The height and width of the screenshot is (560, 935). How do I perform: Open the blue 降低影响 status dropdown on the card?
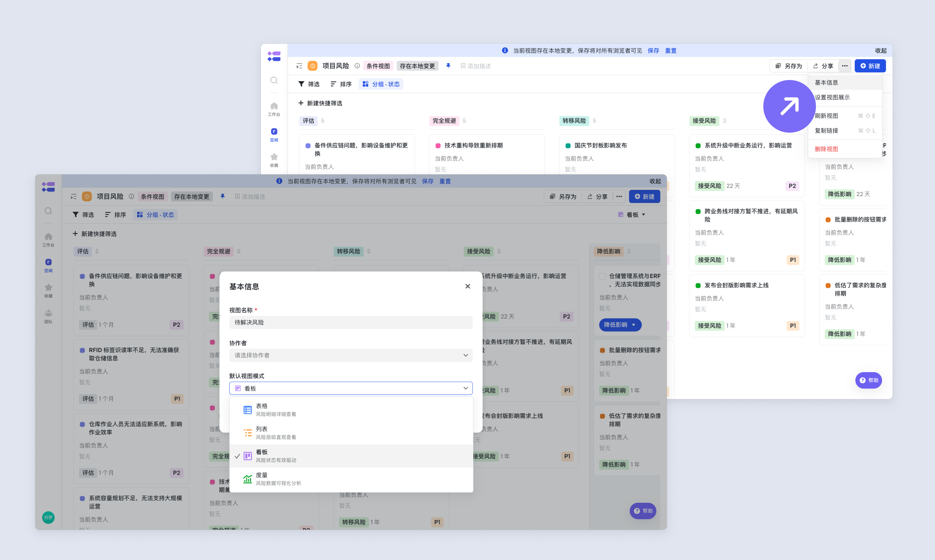pyautogui.click(x=620, y=325)
